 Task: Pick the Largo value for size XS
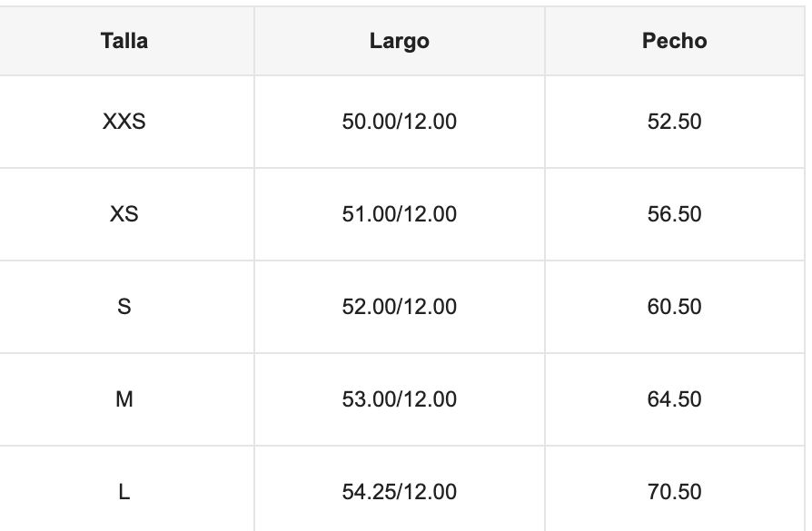[399, 214]
